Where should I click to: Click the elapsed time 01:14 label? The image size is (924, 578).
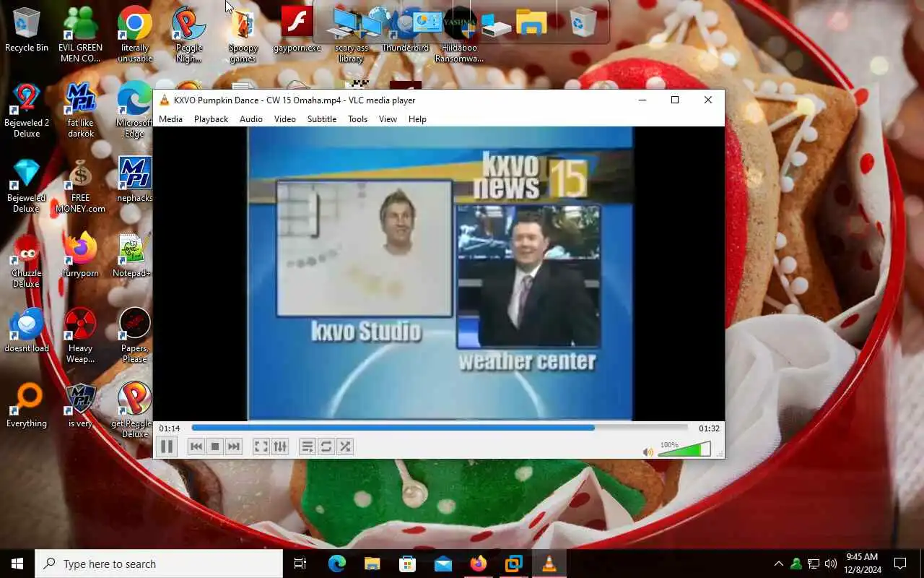pos(170,428)
